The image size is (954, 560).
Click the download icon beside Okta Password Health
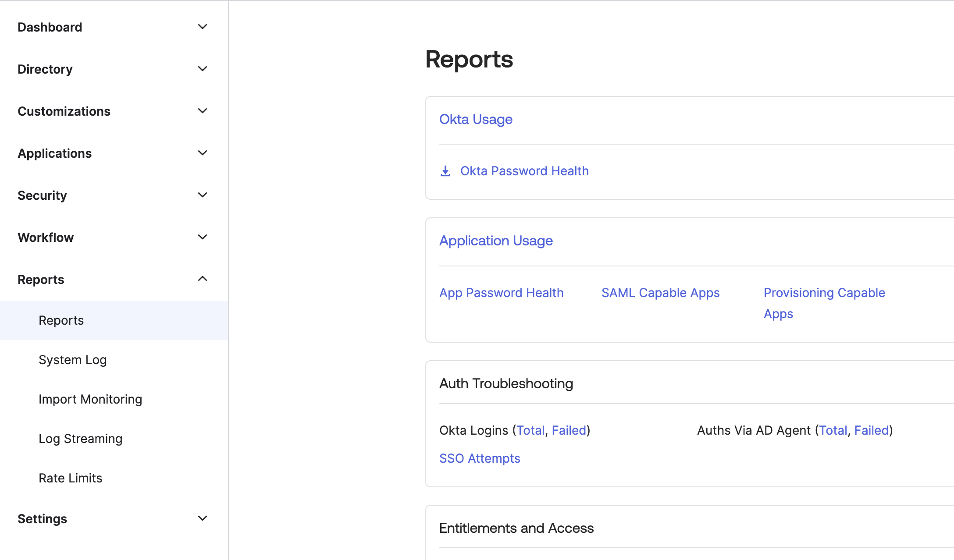point(445,171)
